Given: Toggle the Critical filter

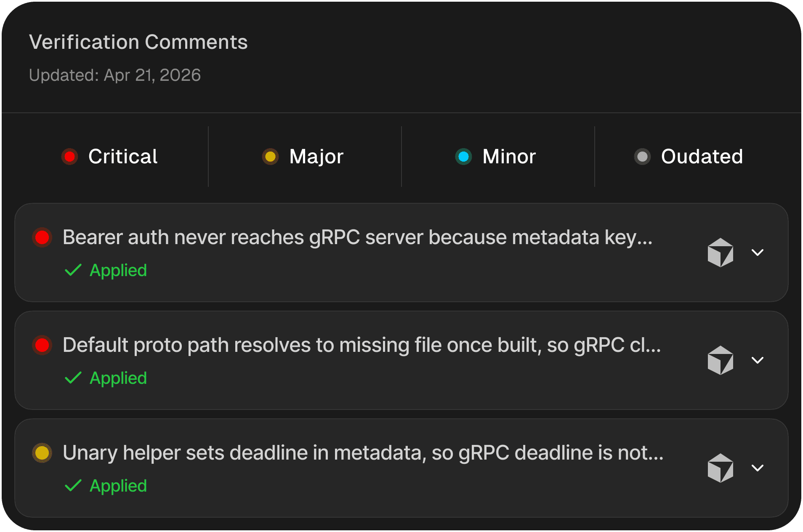Looking at the screenshot, I should [x=109, y=157].
